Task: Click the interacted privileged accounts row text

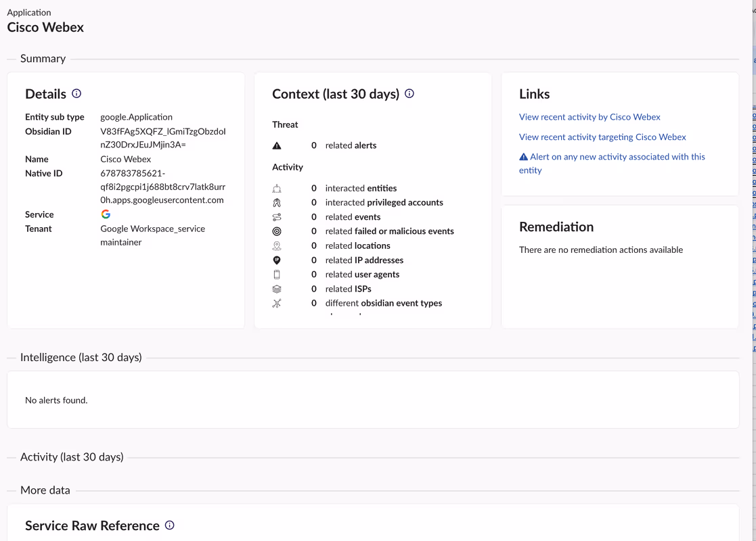Action: [x=384, y=203]
